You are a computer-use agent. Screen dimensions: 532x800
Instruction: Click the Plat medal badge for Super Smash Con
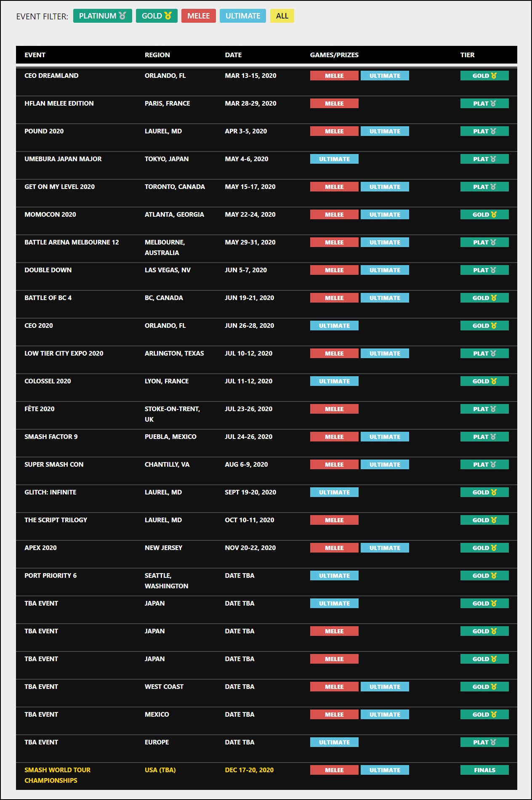point(484,465)
